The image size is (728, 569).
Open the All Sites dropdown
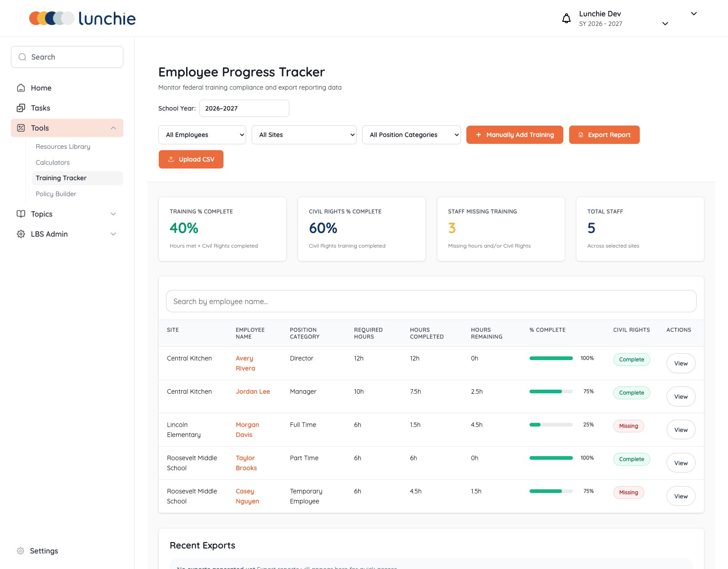[304, 135]
